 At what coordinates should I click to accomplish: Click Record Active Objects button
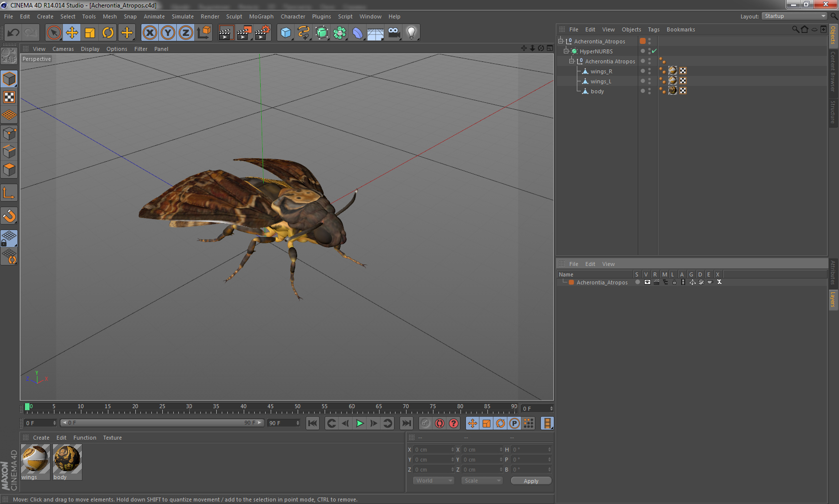pos(425,423)
